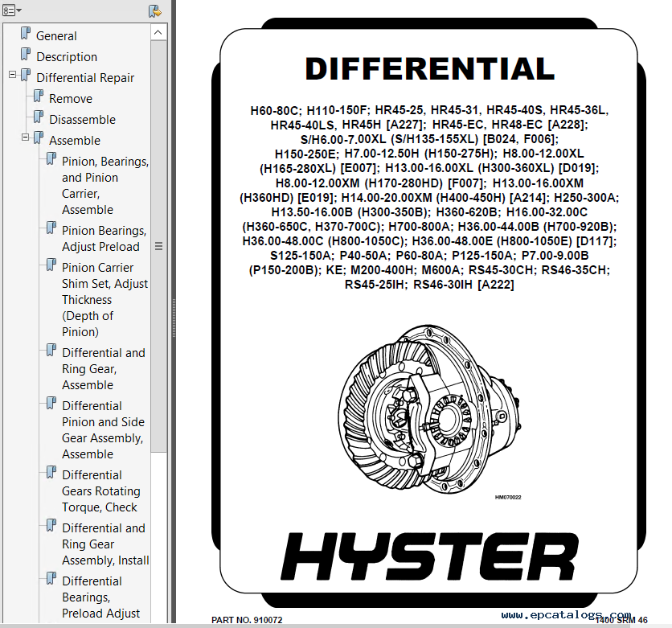
Task: Jump to the Disassemble section
Action: [82, 120]
